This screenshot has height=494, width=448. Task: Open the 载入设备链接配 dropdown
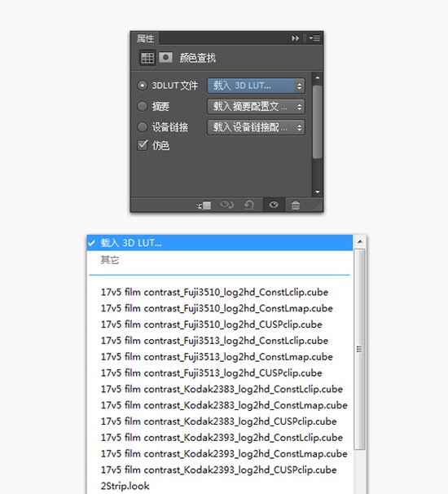click(x=256, y=128)
